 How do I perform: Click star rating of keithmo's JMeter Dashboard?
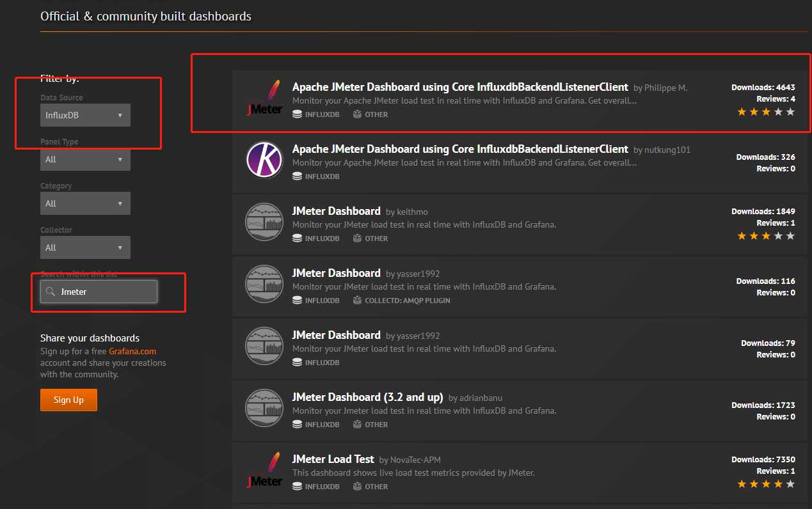tap(766, 236)
